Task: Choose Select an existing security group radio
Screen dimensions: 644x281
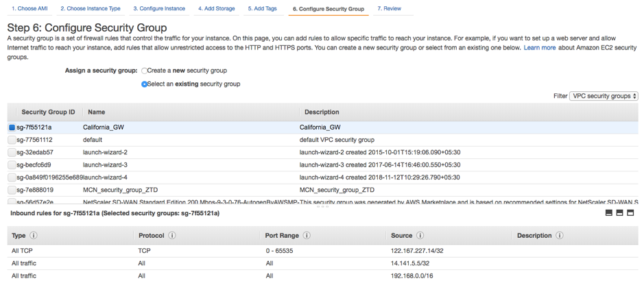Action: pos(144,84)
